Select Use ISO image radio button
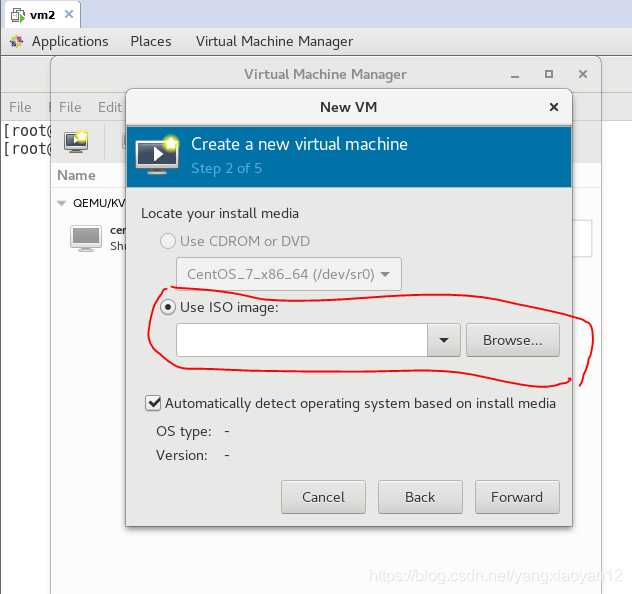 coord(168,307)
